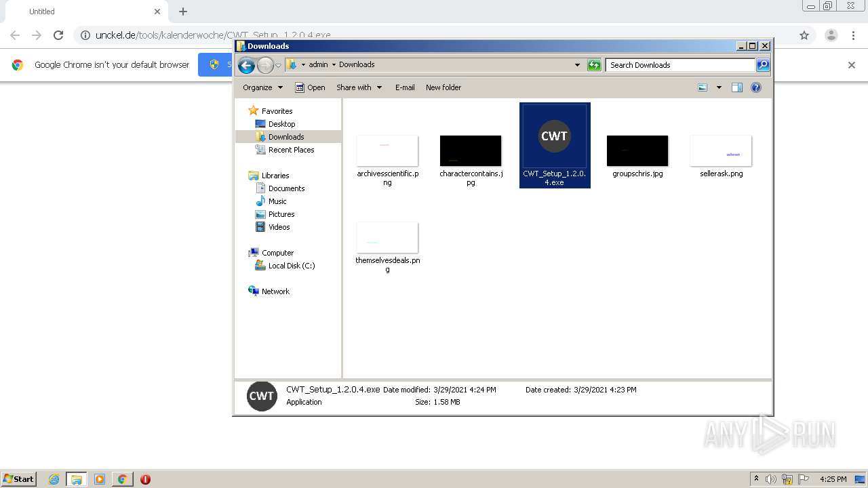The width and height of the screenshot is (868, 488).
Task: Click Chrome icon in taskbar
Action: click(x=122, y=479)
